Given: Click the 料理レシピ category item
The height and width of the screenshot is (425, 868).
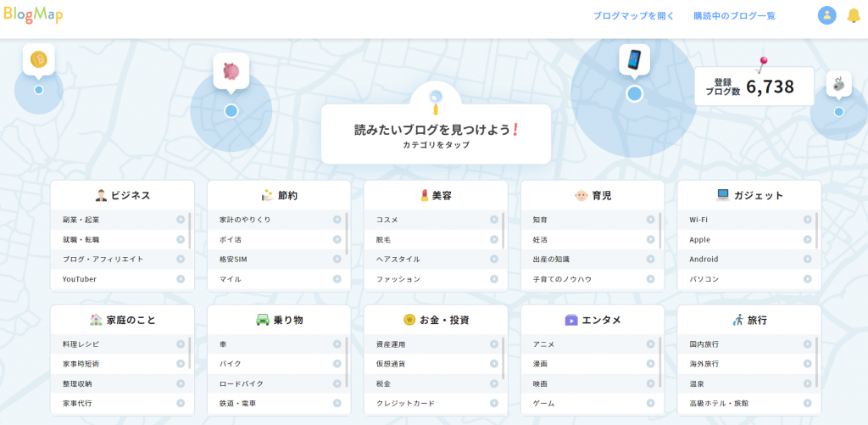Looking at the screenshot, I should coord(81,344).
